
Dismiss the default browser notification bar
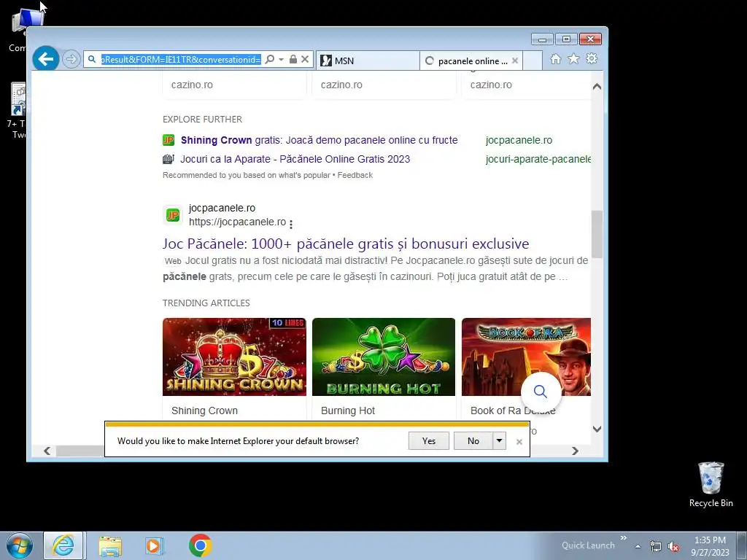point(519,442)
